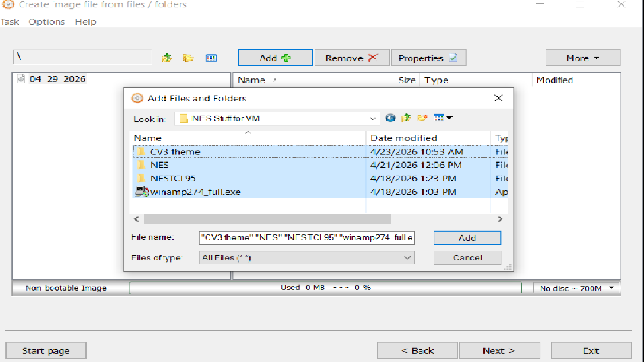Click the application disc icon in title bar
Viewport: 644px width, 362px height.
coord(8,4)
